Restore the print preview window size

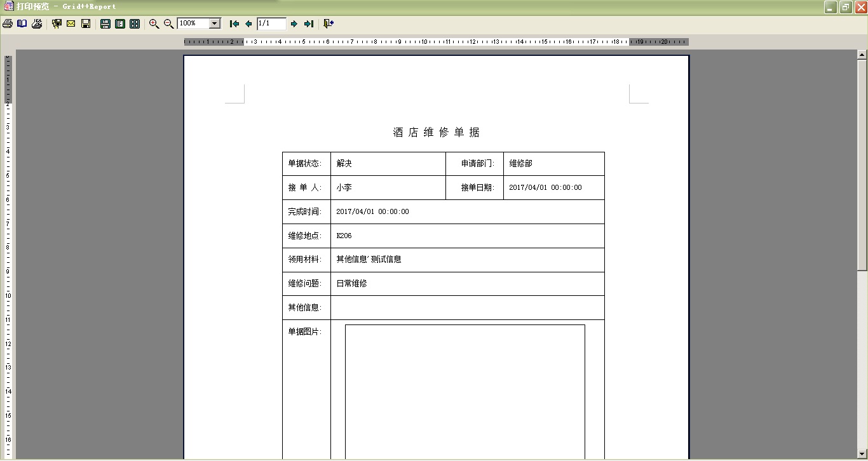[846, 8]
